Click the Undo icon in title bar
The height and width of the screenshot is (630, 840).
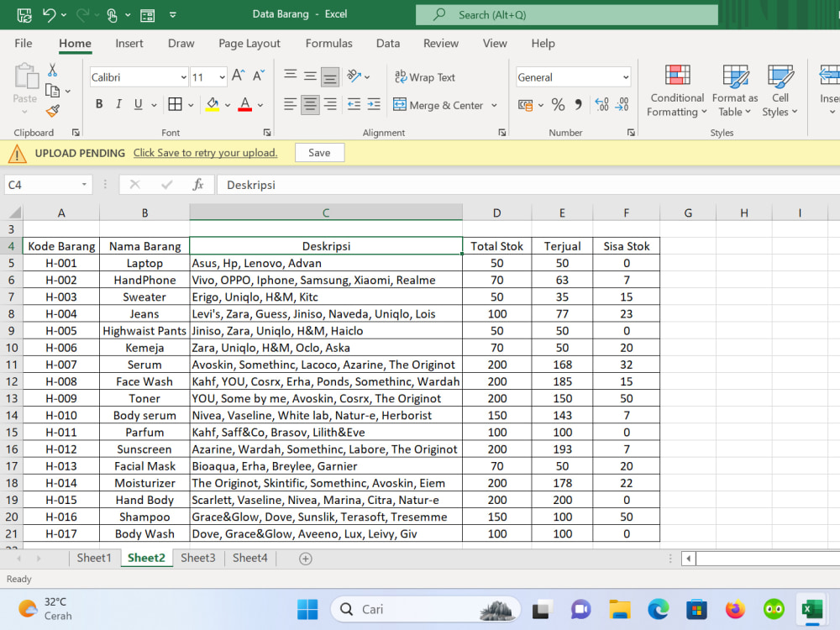click(50, 15)
